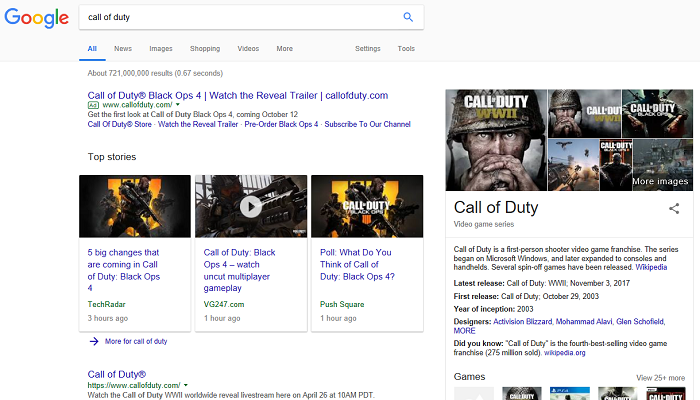Open the Pre-Order Black Ops 4 sitelink
The image size is (700, 400).
pos(281,124)
